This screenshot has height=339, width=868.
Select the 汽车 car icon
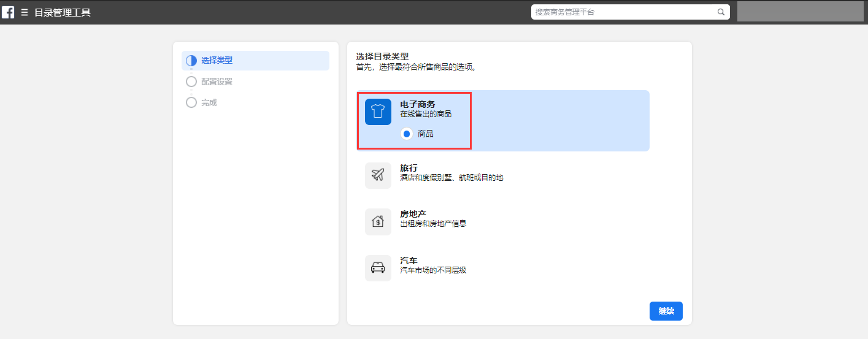coord(378,268)
